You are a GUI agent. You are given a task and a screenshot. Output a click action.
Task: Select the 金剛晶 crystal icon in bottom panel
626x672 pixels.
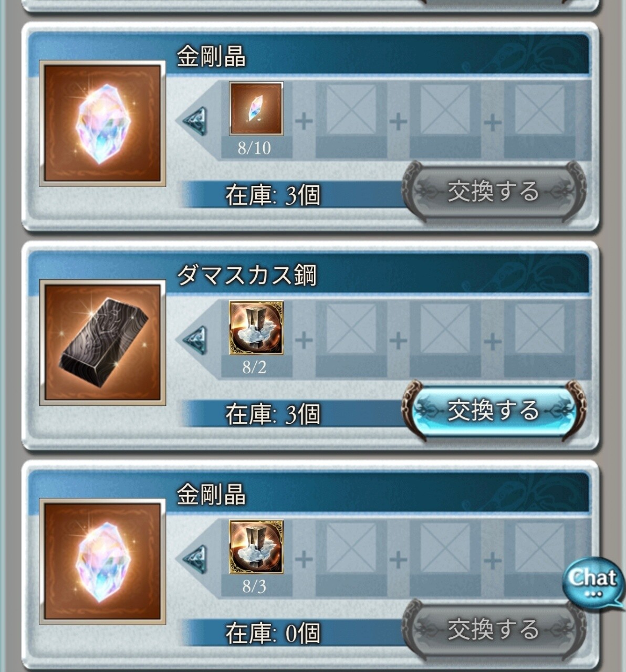103,562
